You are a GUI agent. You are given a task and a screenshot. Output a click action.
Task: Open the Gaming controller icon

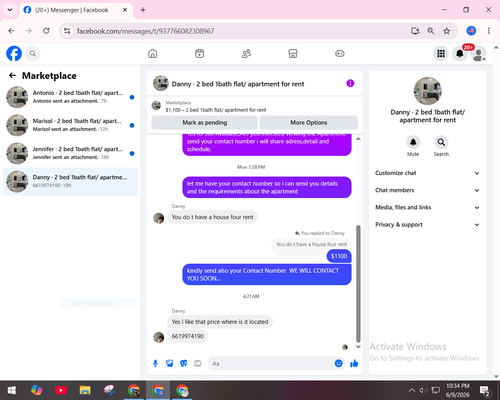pos(340,53)
